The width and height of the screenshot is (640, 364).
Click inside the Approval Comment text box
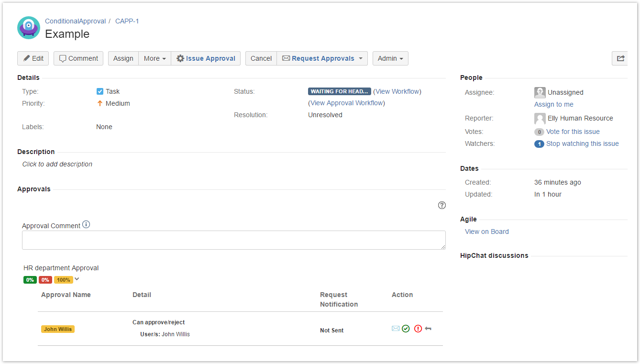click(x=233, y=240)
